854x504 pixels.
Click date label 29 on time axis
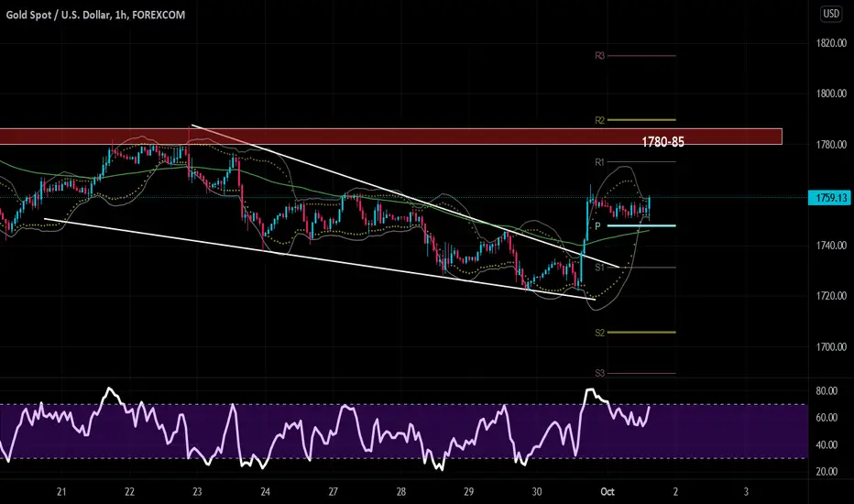469,492
